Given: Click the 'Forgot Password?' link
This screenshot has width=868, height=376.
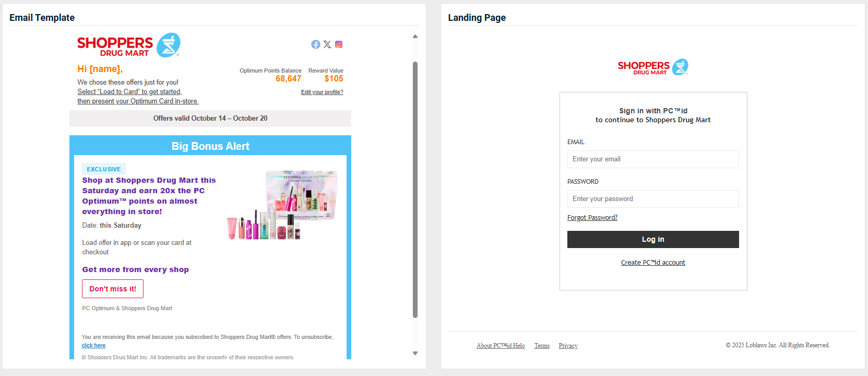Looking at the screenshot, I should pyautogui.click(x=592, y=218).
